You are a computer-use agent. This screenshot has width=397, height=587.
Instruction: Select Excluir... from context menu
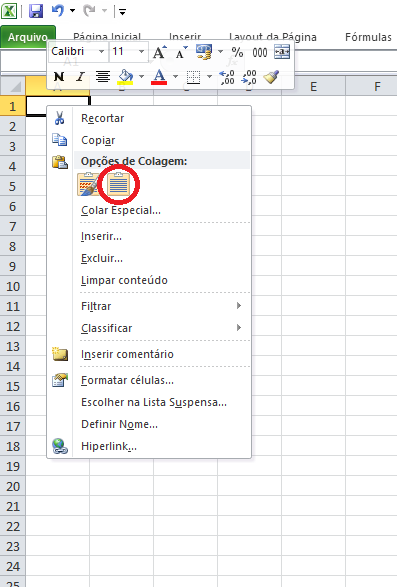[x=149, y=258]
